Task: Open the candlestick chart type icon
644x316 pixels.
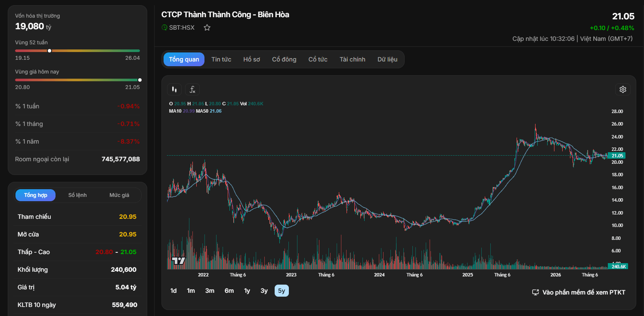Action: click(174, 89)
